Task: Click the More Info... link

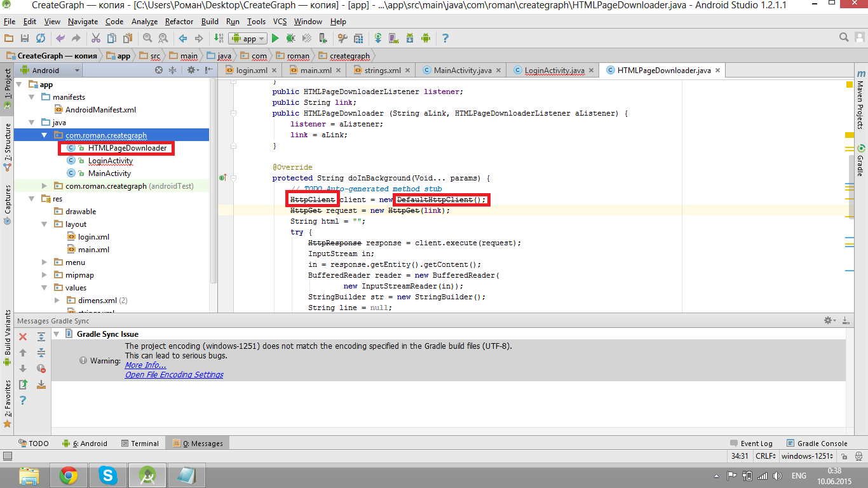Action: coord(146,365)
